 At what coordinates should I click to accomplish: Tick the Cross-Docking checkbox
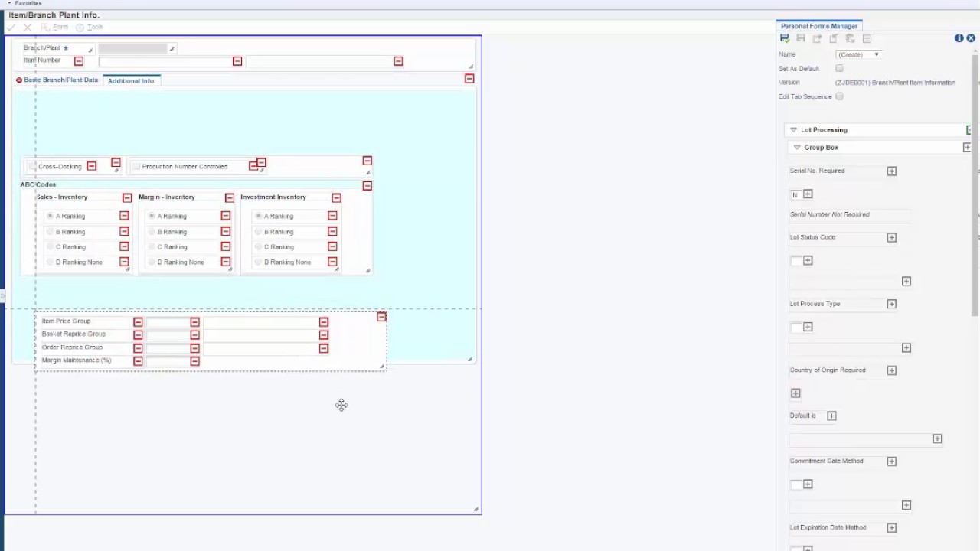(x=32, y=166)
